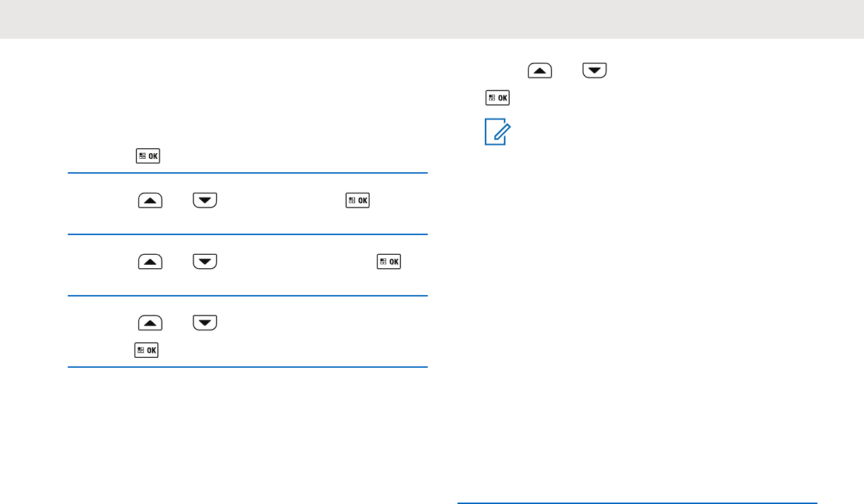Screen dimensions: 864x504
Task: Click the down arrow between second and third dividers
Action: 203,262
